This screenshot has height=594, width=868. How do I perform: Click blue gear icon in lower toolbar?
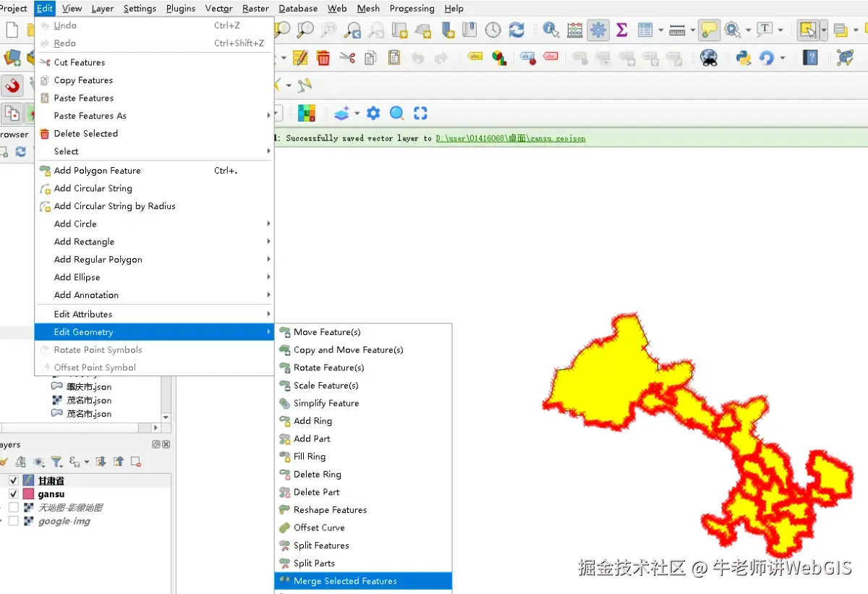(x=373, y=113)
